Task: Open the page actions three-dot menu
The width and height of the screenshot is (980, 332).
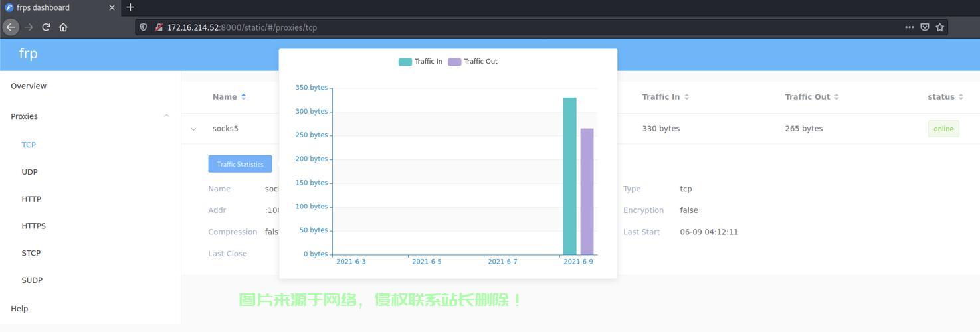Action: [x=909, y=27]
